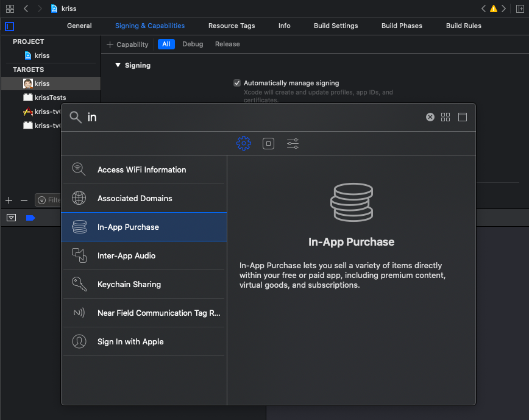Image resolution: width=529 pixels, height=420 pixels.
Task: Go forward with the right chevron
Action: point(40,9)
